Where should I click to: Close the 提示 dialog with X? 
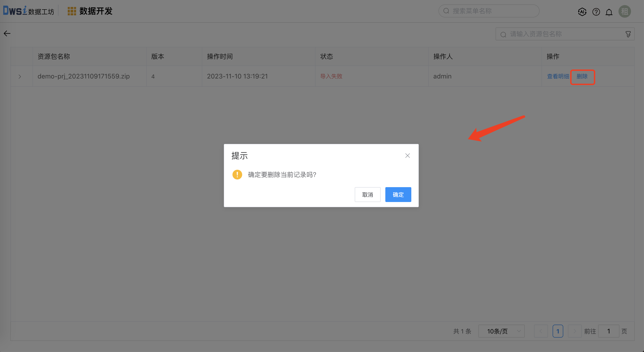coord(408,156)
